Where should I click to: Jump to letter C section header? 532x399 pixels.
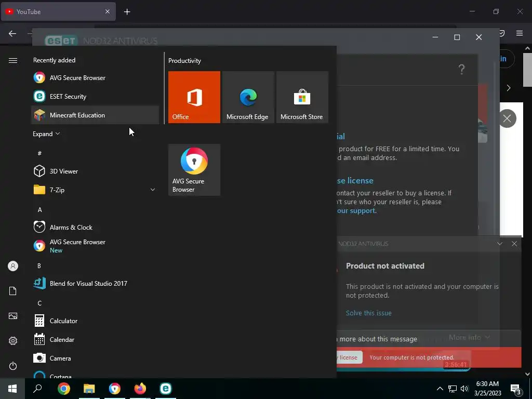[39, 303]
